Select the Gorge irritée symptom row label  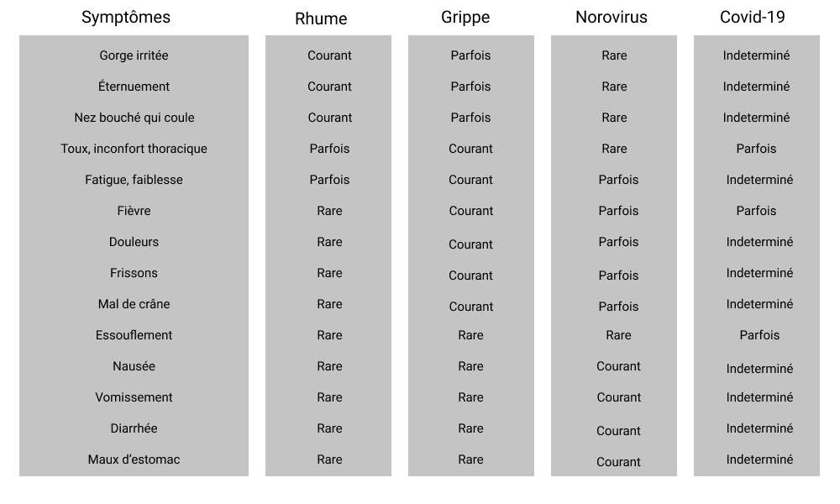click(x=134, y=55)
